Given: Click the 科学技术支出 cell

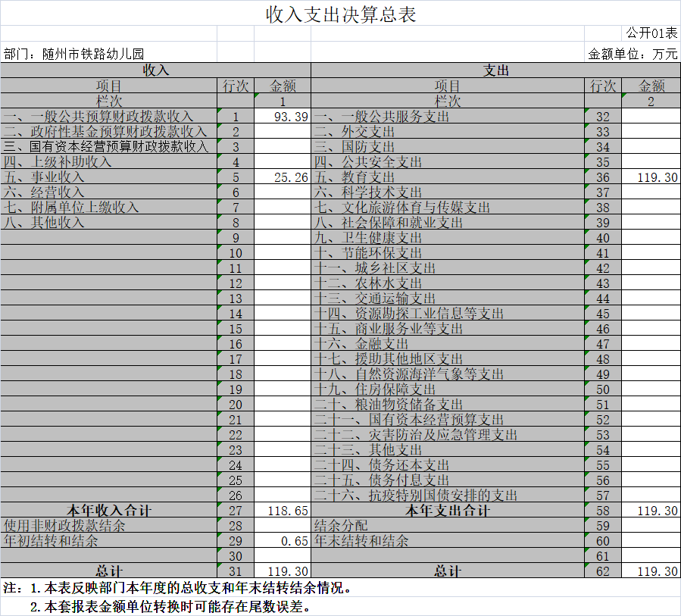Looking at the screenshot, I should click(x=448, y=192).
